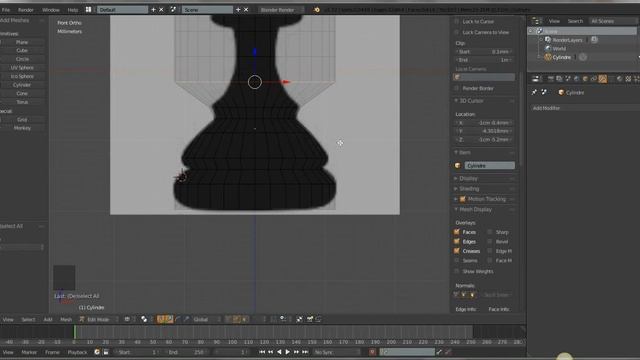This screenshot has width=640, height=360.
Task: Open the File menu
Action: 6,10
